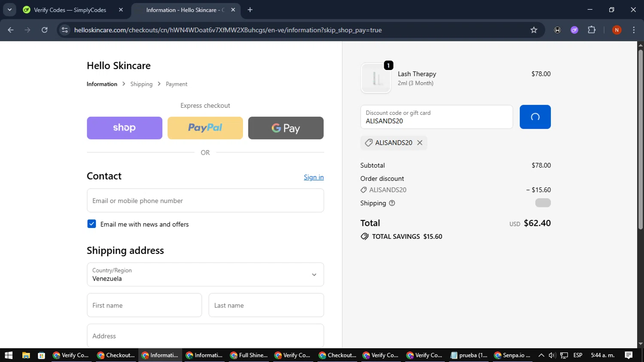Screen dimensions: 644x362
Task: Uncheck Email me with news and offers
Action: [x=91, y=224]
